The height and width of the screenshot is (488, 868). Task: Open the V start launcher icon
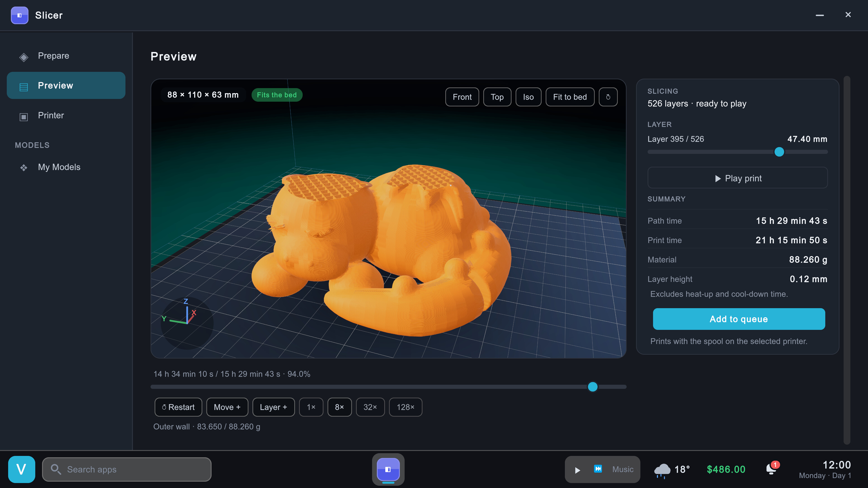pyautogui.click(x=21, y=469)
